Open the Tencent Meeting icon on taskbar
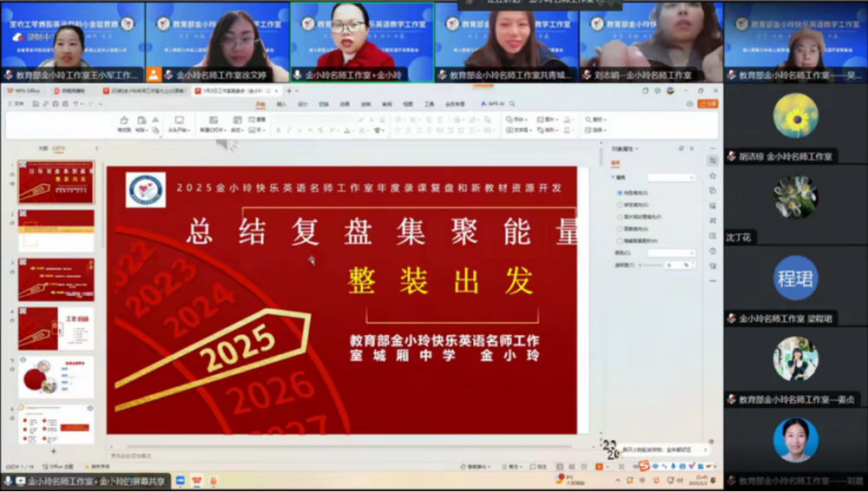868x492 pixels. coord(180,481)
